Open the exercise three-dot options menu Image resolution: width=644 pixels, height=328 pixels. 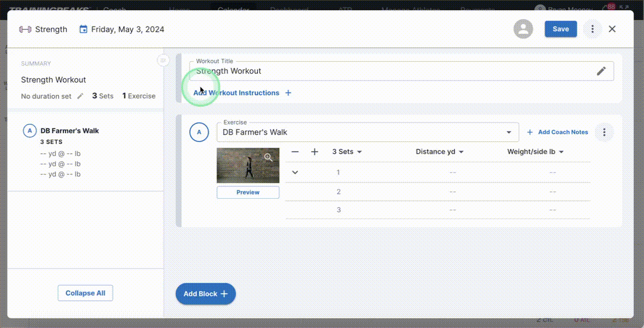coord(604,132)
